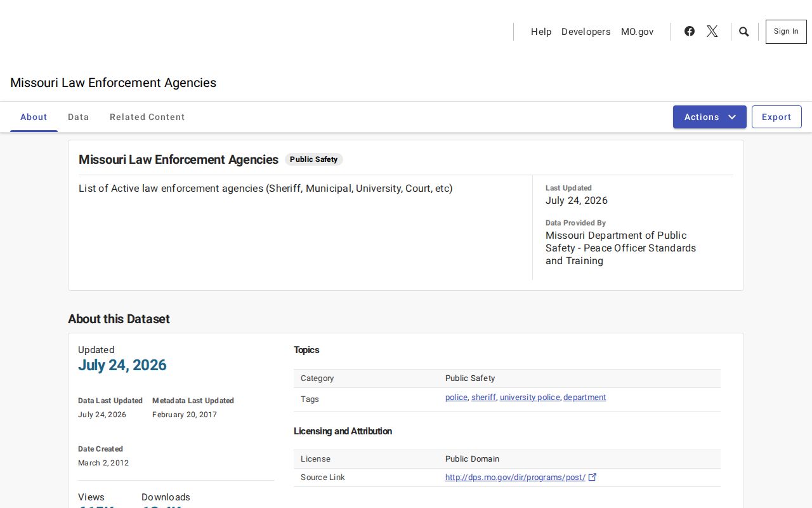Click the Public Safety category value in Topics
The height and width of the screenshot is (508, 812).
coord(470,378)
